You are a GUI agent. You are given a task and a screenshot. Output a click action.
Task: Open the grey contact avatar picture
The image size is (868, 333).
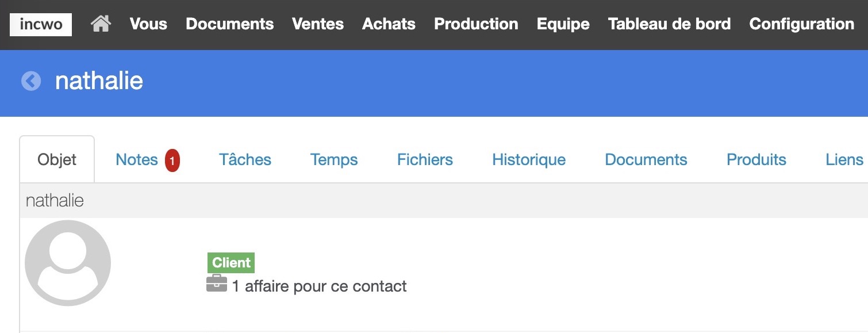[68, 263]
